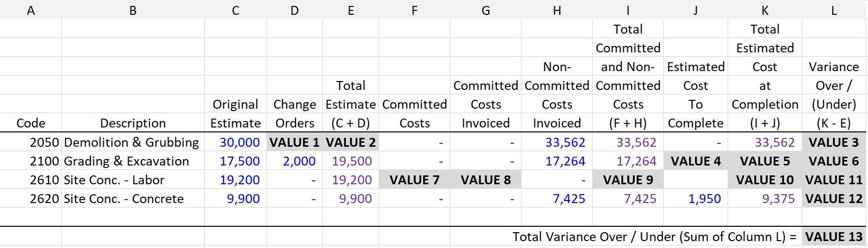The height and width of the screenshot is (248, 868).
Task: Select 33,562 in column I
Action: point(628,142)
